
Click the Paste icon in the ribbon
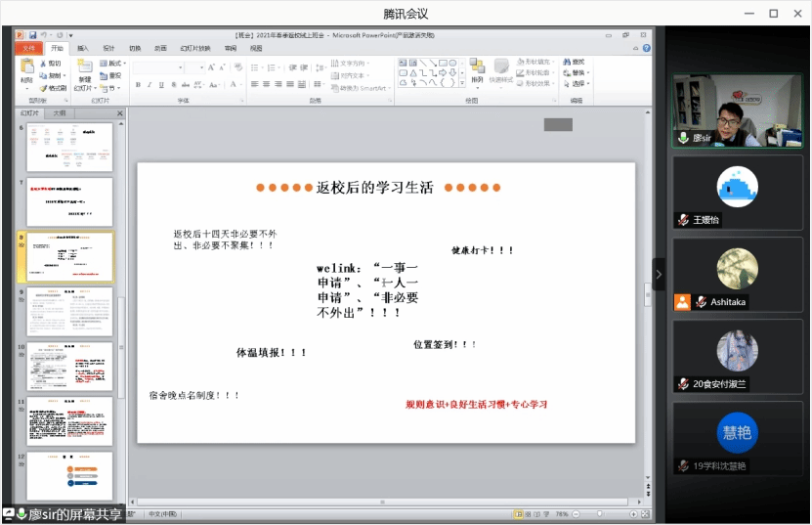[x=26, y=72]
